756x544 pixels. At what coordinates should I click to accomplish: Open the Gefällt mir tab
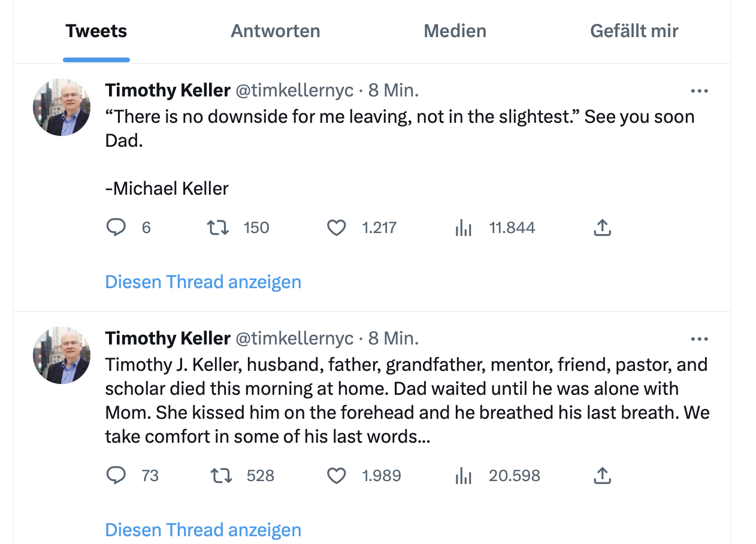[x=634, y=31]
